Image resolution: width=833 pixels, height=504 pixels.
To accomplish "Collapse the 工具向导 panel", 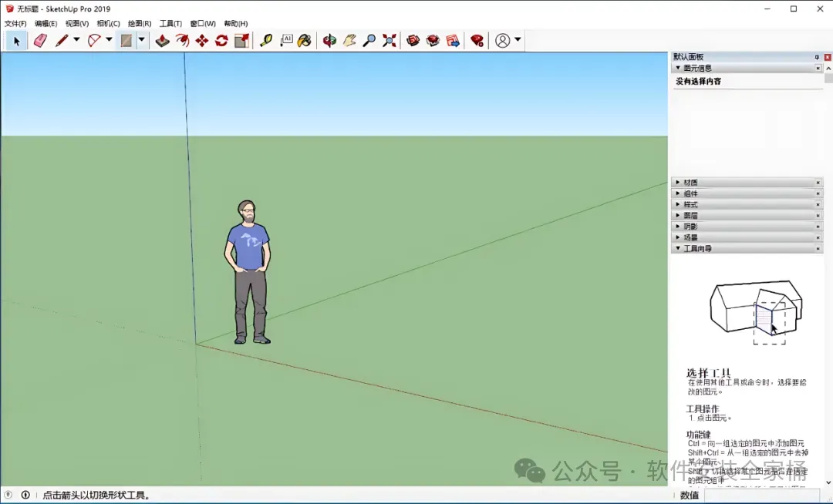I will coord(678,248).
